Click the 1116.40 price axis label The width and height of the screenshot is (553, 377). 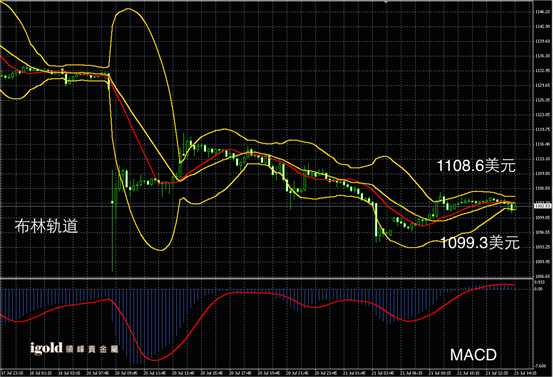pos(542,144)
